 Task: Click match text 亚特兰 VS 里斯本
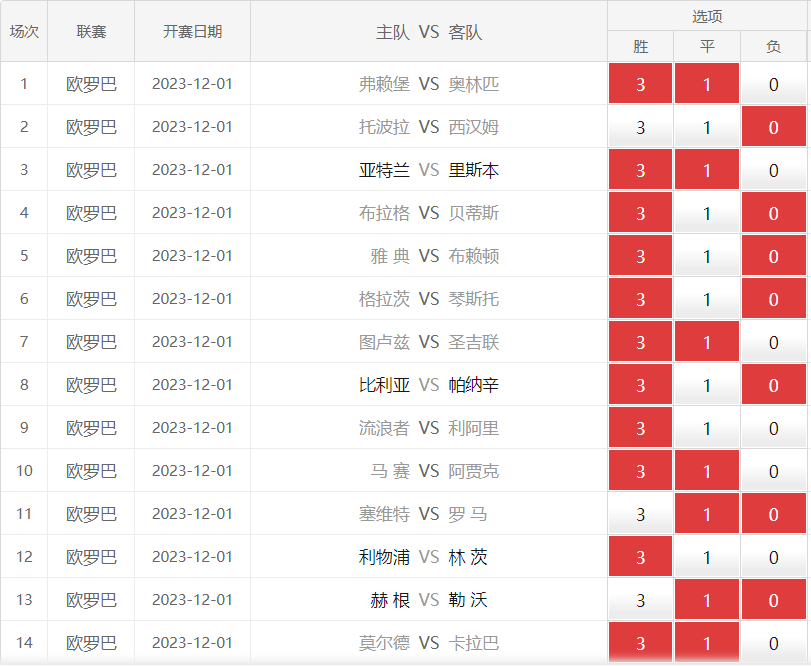click(x=429, y=170)
